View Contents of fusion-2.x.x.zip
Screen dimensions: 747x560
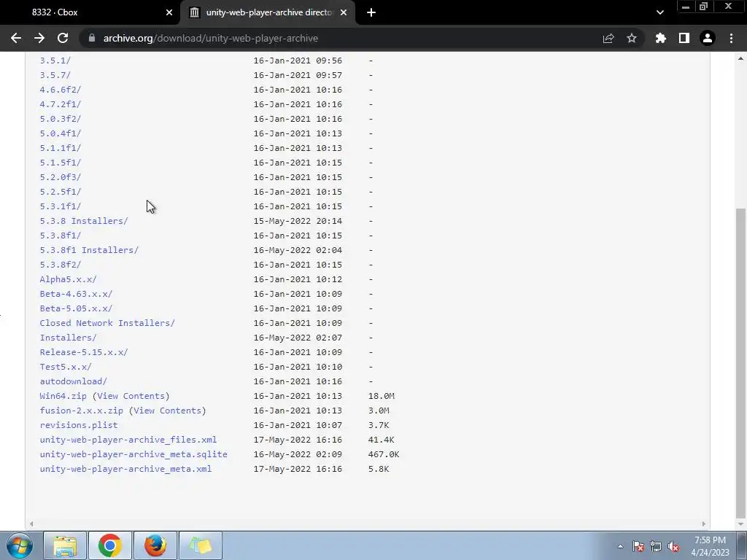point(168,411)
